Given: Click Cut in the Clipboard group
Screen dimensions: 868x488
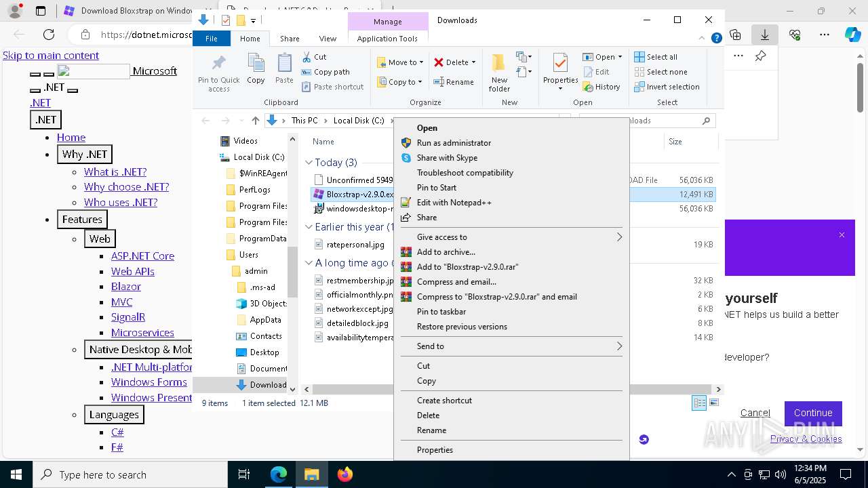Looking at the screenshot, I should point(314,57).
